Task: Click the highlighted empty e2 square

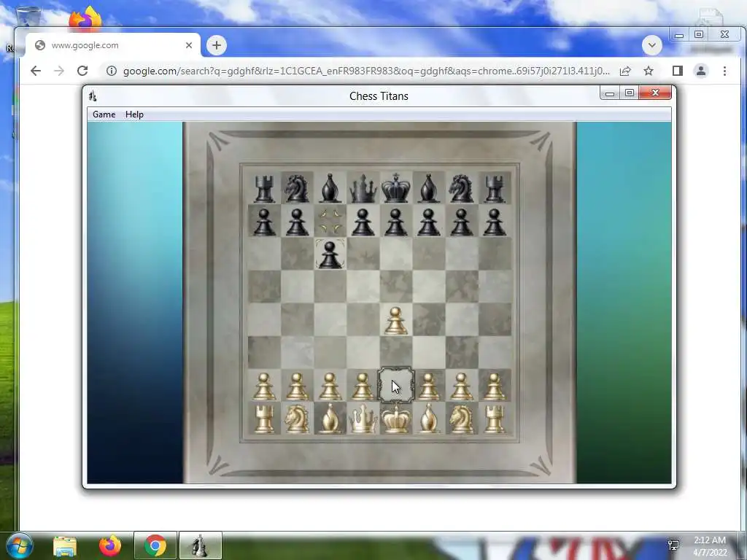Action: click(x=396, y=385)
